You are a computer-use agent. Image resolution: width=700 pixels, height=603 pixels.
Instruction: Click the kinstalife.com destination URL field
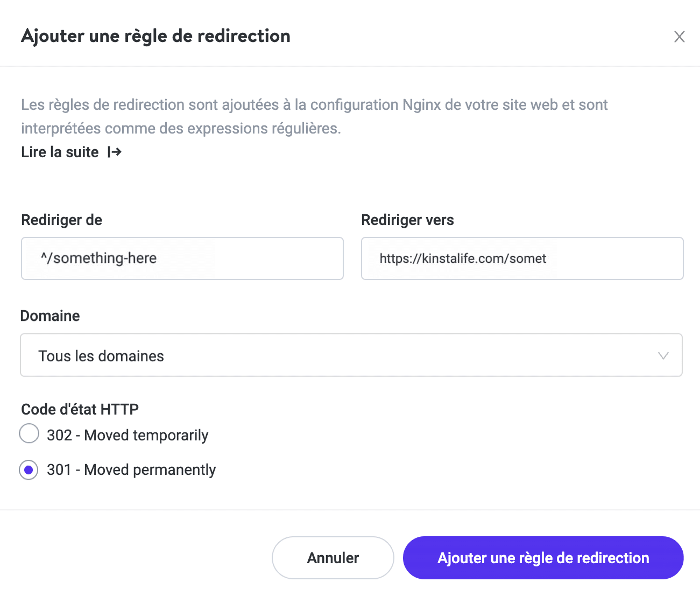click(522, 258)
